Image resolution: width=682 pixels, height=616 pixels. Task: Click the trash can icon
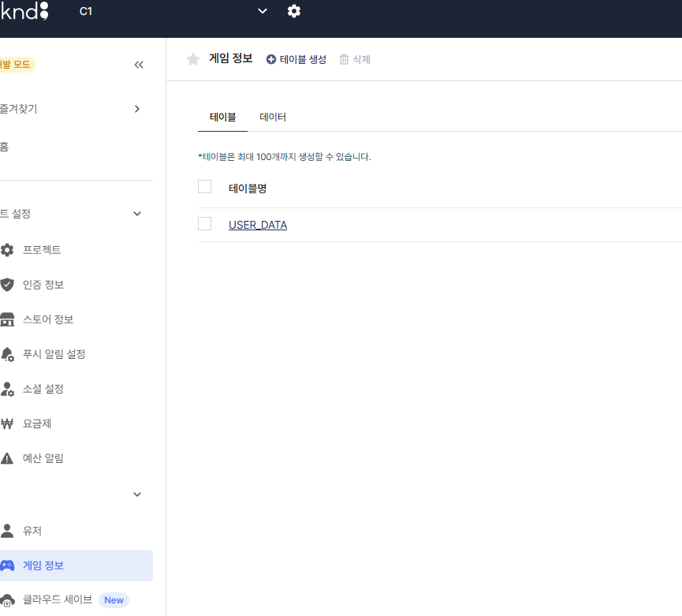click(344, 59)
